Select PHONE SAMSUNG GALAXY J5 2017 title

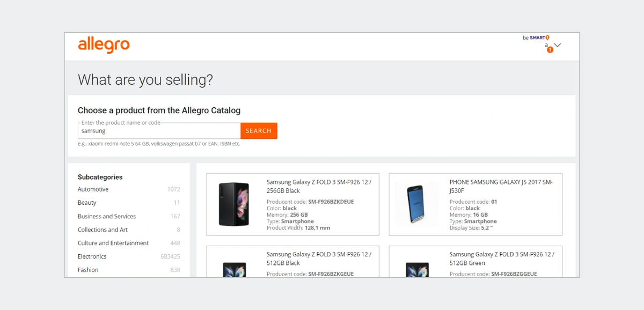pyautogui.click(x=501, y=186)
